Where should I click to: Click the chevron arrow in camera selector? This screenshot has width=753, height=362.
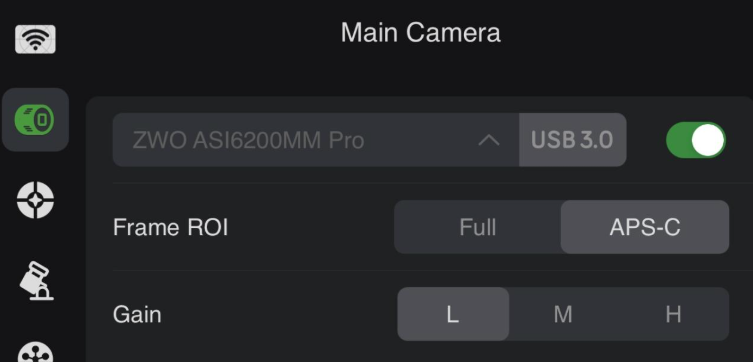pos(489,140)
